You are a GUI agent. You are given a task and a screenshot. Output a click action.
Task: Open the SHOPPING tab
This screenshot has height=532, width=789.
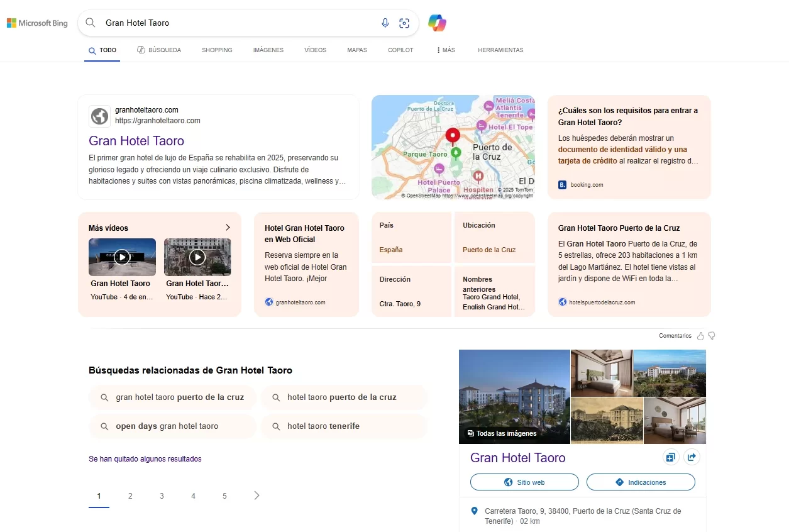tap(217, 50)
